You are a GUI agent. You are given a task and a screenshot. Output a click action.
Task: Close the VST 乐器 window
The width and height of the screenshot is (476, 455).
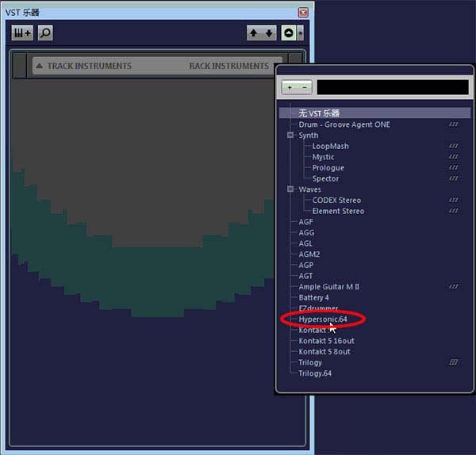click(303, 13)
